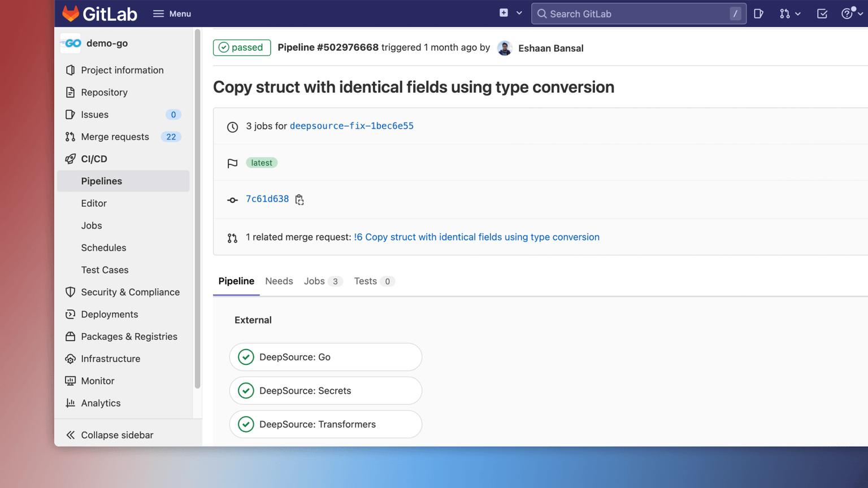Open demo-go project name link
This screenshot has width=868, height=488.
pyautogui.click(x=107, y=43)
